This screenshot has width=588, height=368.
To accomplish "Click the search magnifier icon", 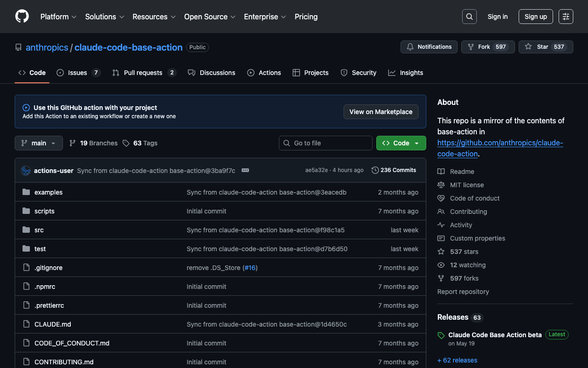I will click(x=469, y=17).
